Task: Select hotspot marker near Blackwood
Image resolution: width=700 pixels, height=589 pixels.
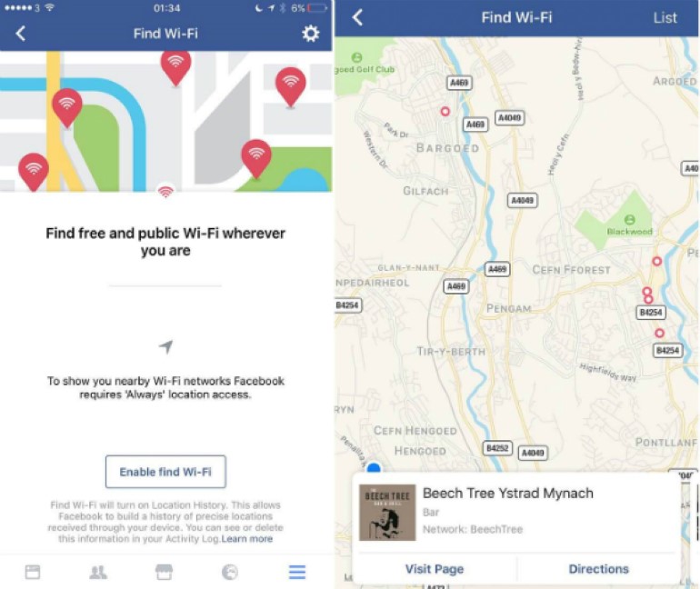Action: point(656,261)
